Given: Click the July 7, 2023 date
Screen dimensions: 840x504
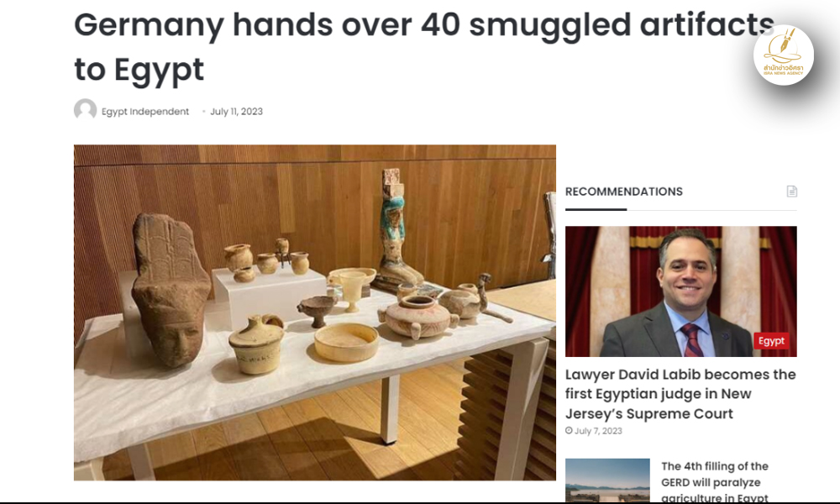Looking at the screenshot, I should [x=598, y=431].
